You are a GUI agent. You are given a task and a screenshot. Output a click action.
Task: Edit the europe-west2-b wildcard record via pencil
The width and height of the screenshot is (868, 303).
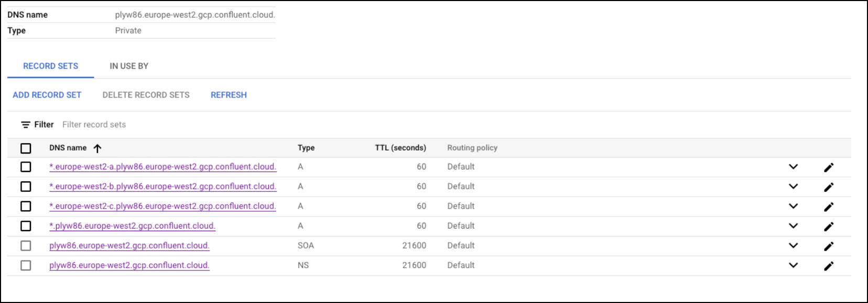pos(830,186)
